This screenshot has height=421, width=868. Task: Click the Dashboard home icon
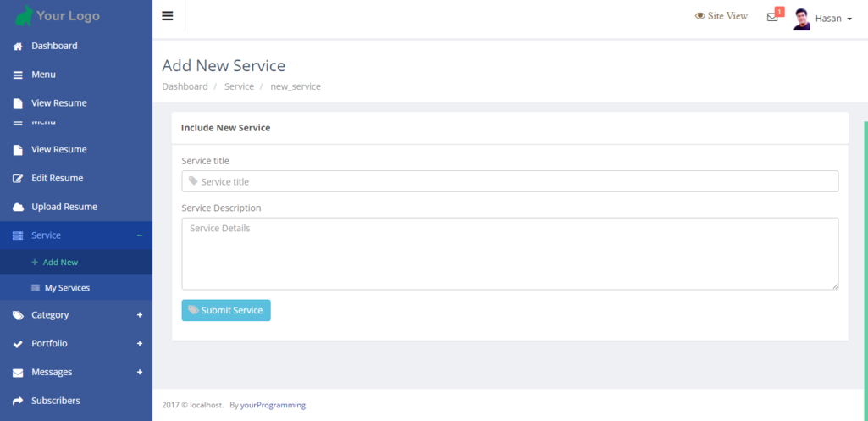[18, 47]
